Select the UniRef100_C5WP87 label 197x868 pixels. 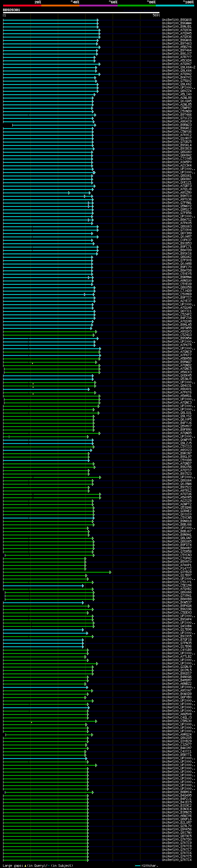tap(177, 108)
